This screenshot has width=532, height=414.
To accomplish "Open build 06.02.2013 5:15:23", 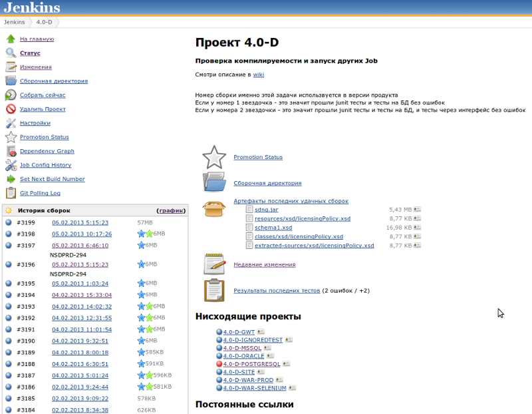I will tap(80, 222).
